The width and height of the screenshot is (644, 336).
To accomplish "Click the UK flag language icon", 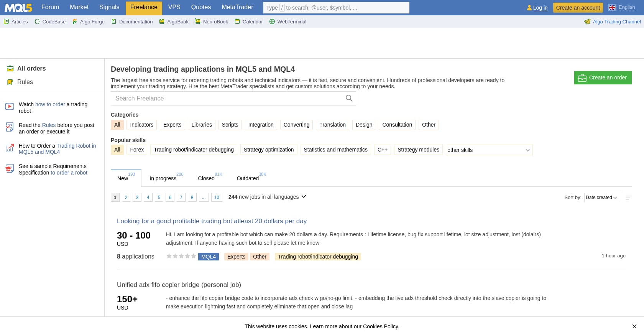I will (x=612, y=8).
